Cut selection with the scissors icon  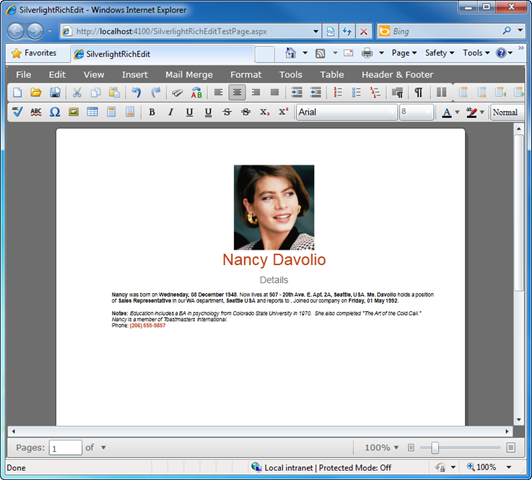point(77,92)
